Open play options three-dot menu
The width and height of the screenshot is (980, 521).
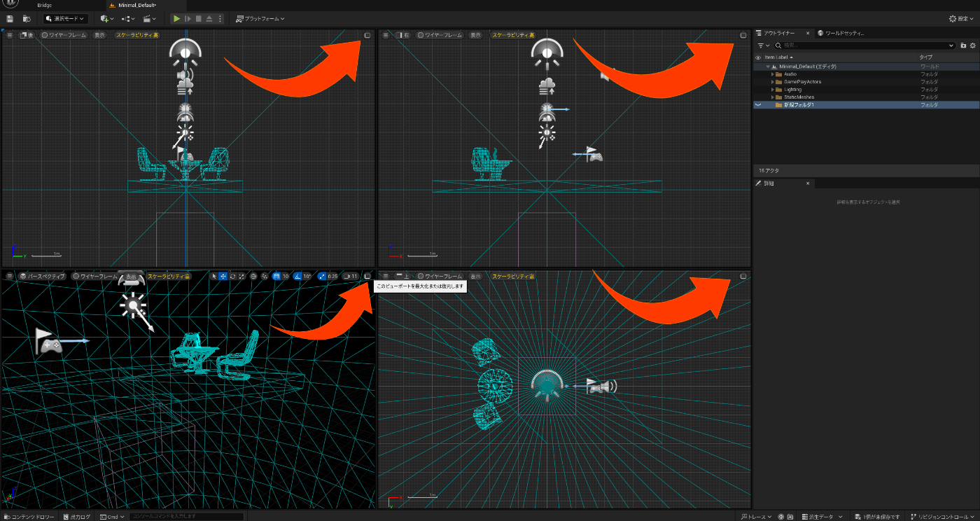coord(220,19)
